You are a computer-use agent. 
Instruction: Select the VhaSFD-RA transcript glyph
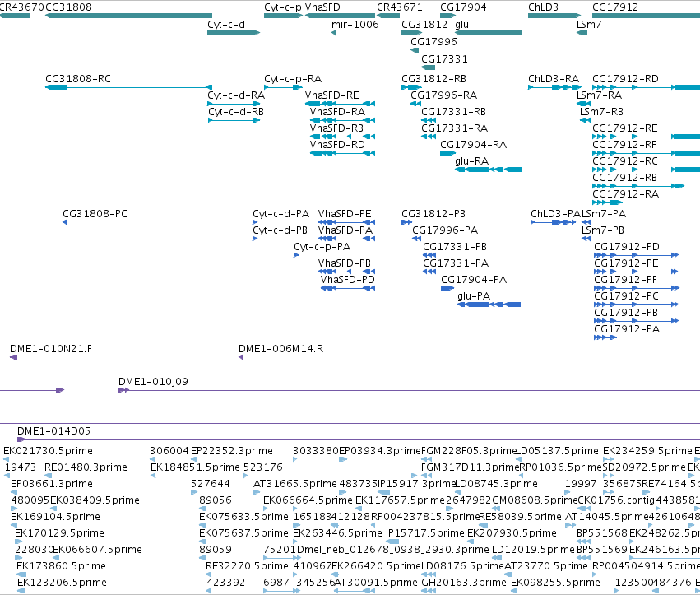point(342,120)
